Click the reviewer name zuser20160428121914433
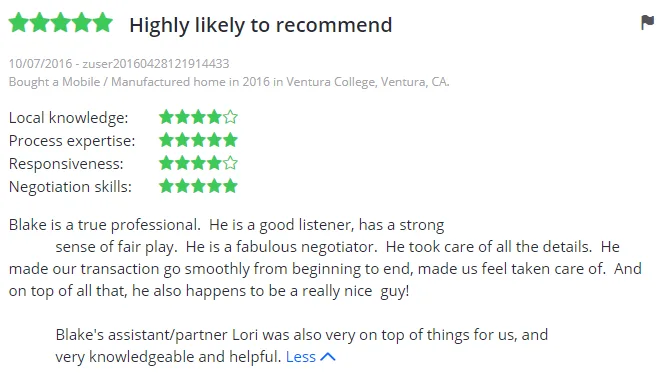This screenshot has height=373, width=672. 156,63
